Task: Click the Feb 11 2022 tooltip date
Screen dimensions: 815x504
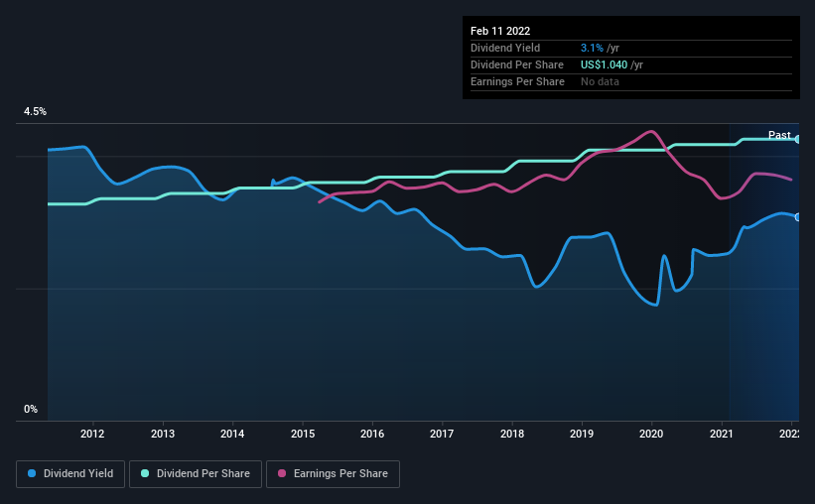Action: pos(500,31)
